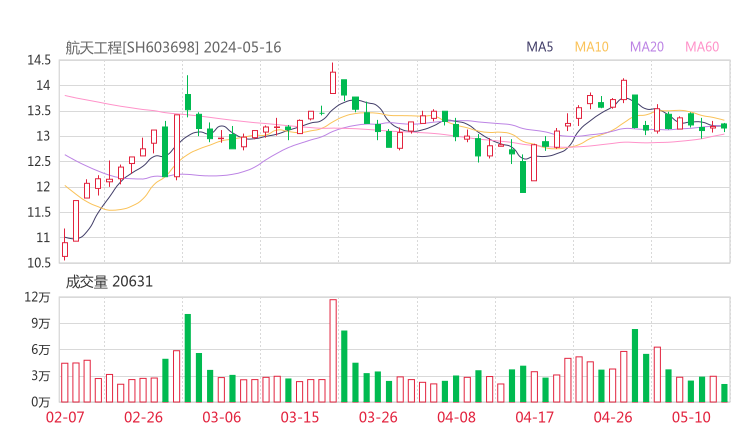
Task: Click the 14.5 price axis label
Action: pyautogui.click(x=39, y=60)
